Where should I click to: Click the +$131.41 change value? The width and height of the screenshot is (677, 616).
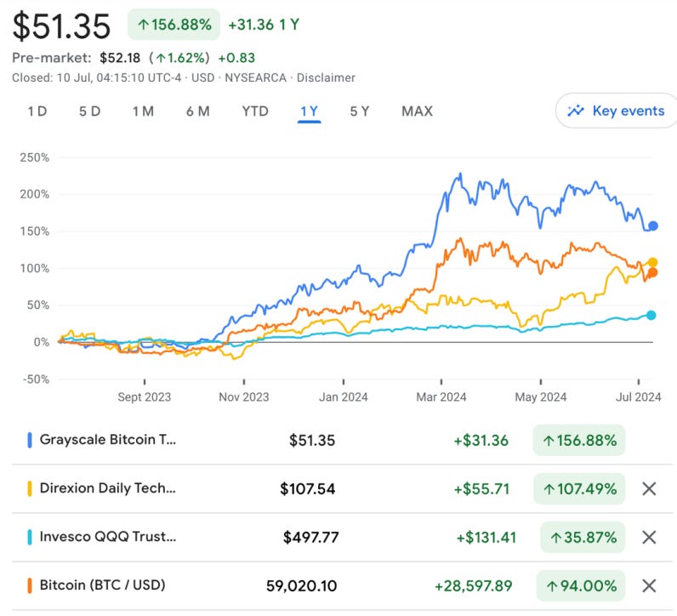(x=486, y=538)
